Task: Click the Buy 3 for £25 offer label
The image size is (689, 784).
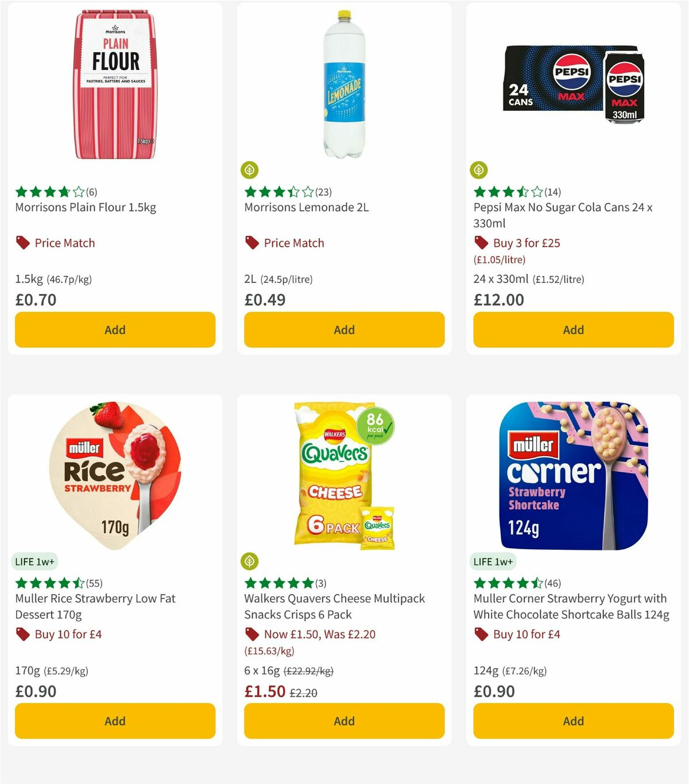Action: [x=526, y=243]
